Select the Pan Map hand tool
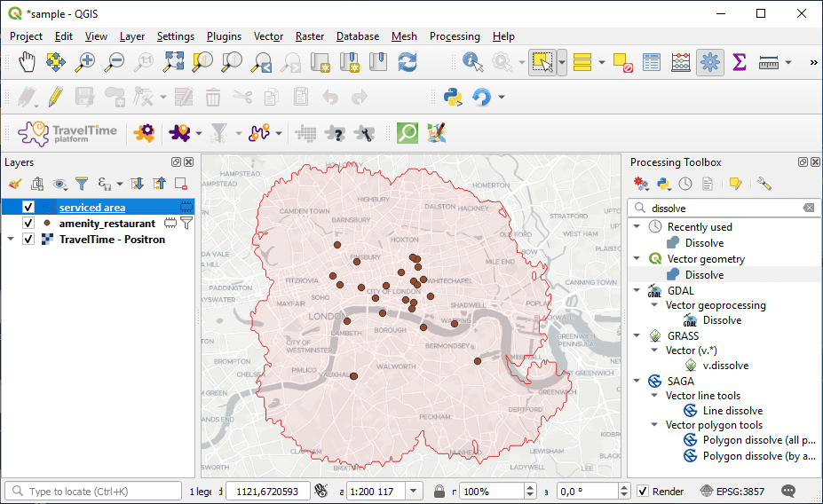 pyautogui.click(x=28, y=62)
